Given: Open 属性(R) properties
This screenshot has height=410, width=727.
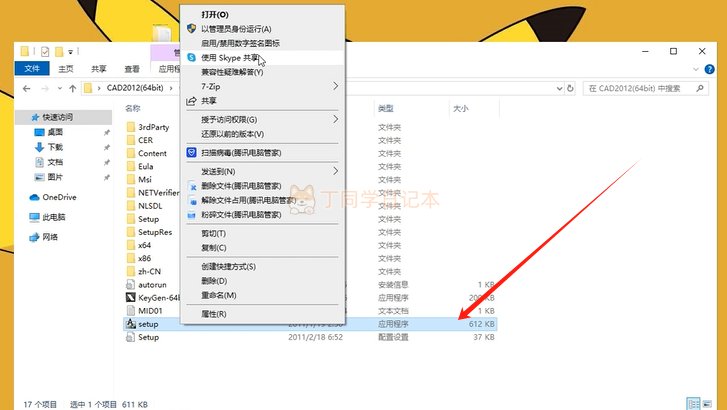Looking at the screenshot, I should tap(262, 314).
